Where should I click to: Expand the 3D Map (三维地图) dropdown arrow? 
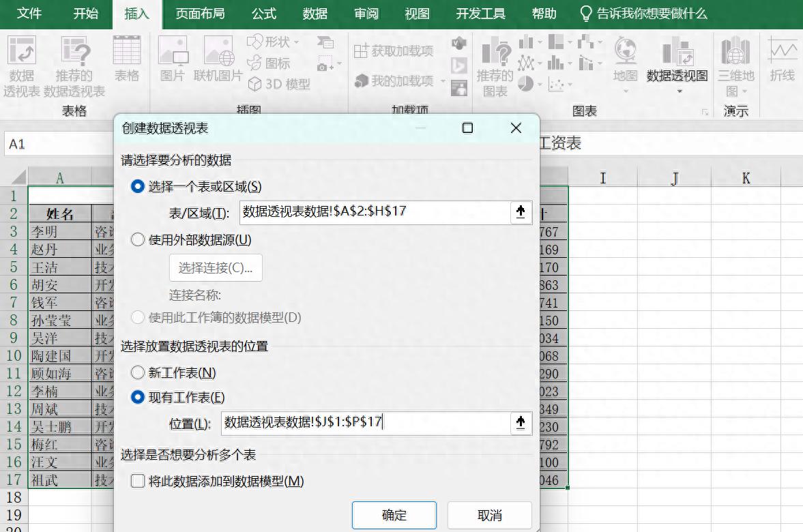pos(744,91)
